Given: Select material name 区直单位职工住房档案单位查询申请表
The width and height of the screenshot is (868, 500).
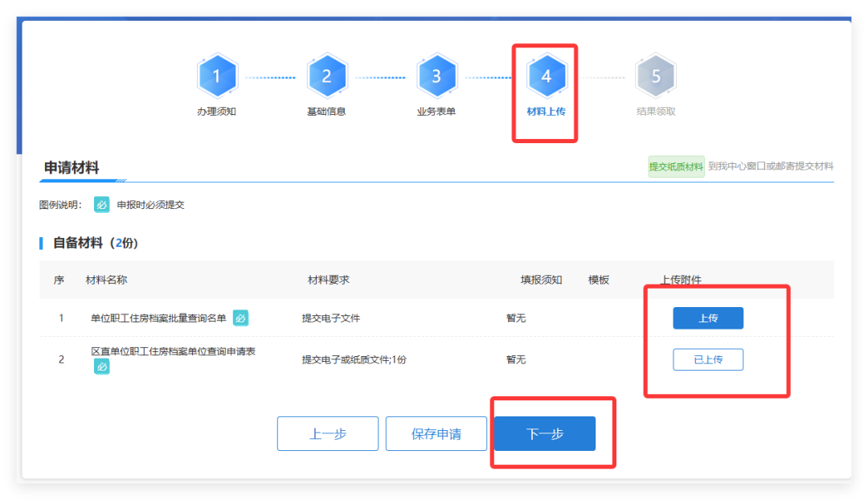Looking at the screenshot, I should [173, 351].
